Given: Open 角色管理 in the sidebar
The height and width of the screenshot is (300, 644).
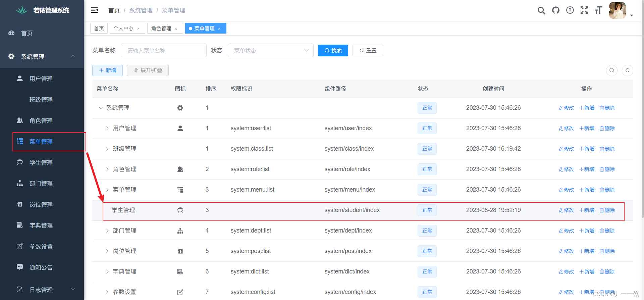Looking at the screenshot, I should click(42, 121).
